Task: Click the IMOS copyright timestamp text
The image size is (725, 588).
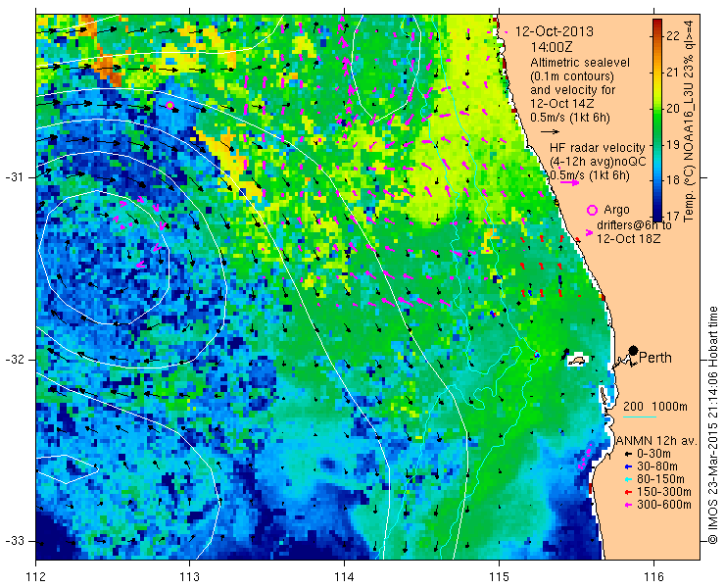Action: [713, 424]
